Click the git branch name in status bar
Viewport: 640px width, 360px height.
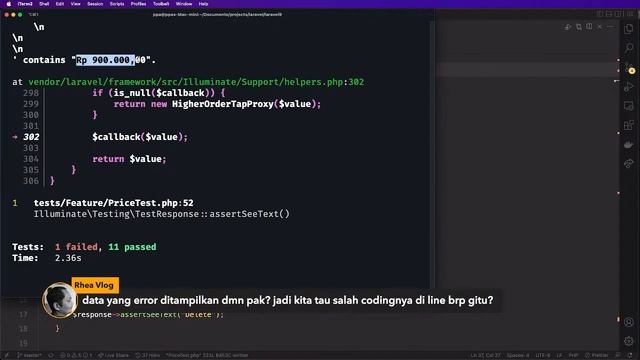pyautogui.click(x=29, y=355)
